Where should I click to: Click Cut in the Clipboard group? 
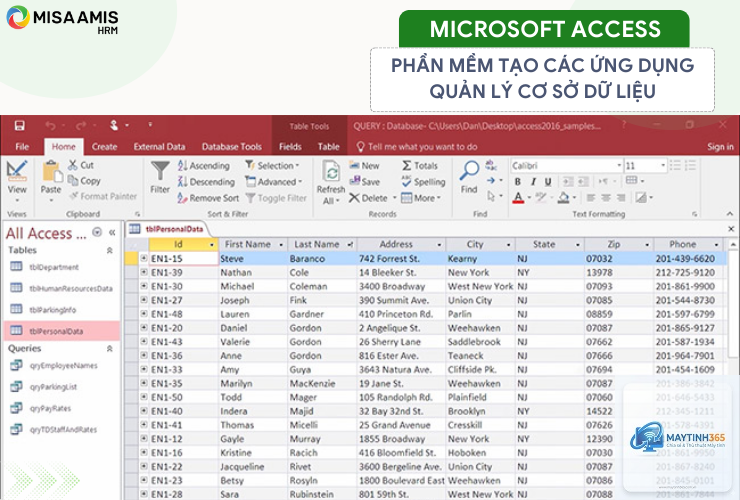pyautogui.click(x=81, y=165)
